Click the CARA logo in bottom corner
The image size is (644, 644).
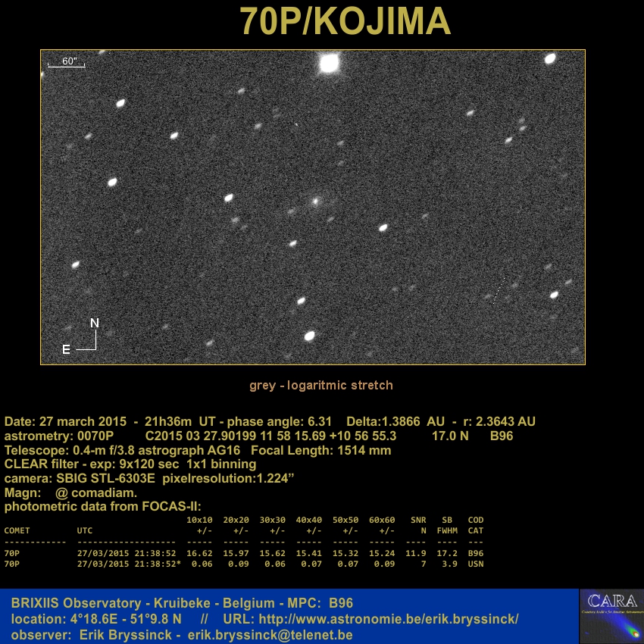point(611,616)
